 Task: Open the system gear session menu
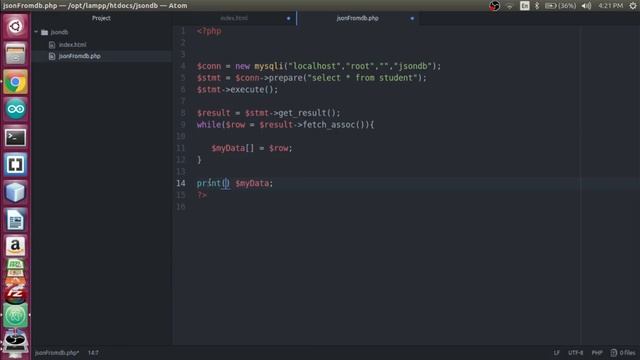pyautogui.click(x=633, y=6)
